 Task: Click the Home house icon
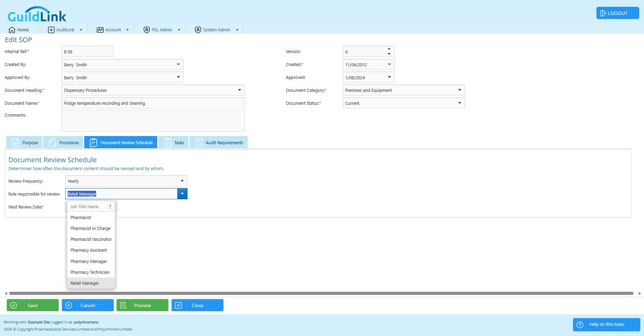click(12, 30)
